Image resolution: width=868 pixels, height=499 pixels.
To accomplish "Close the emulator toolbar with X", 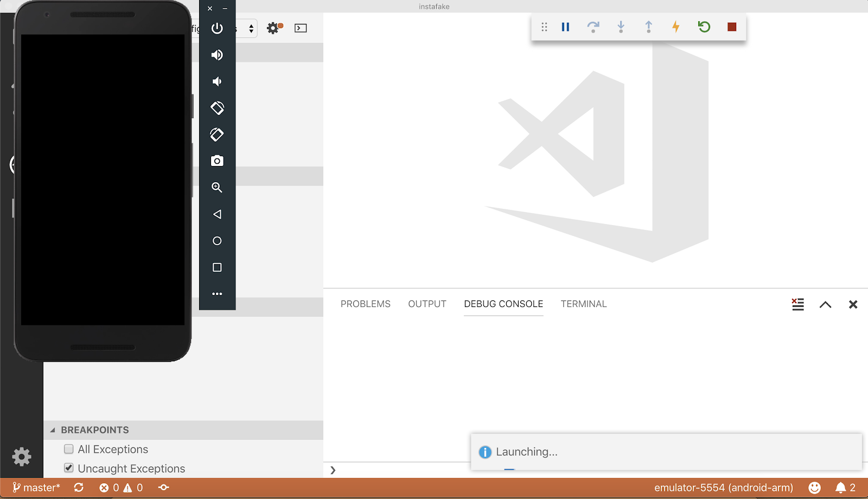I will (x=210, y=8).
